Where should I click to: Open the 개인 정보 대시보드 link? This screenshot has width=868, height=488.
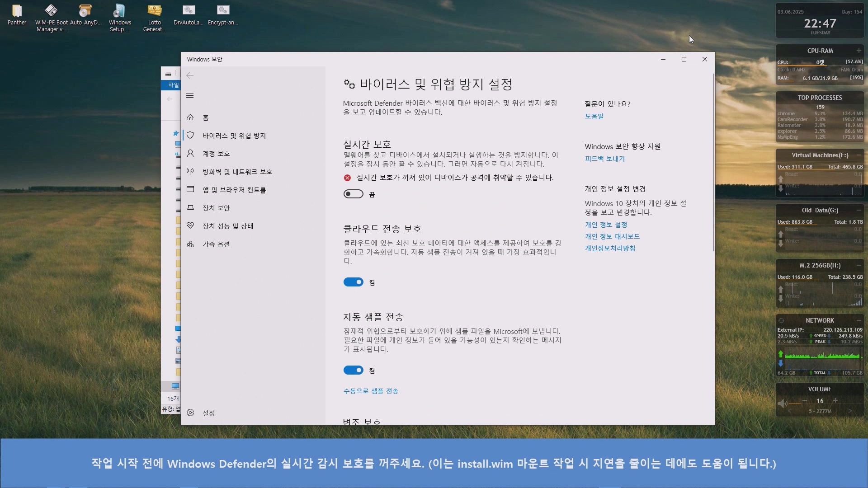point(612,236)
